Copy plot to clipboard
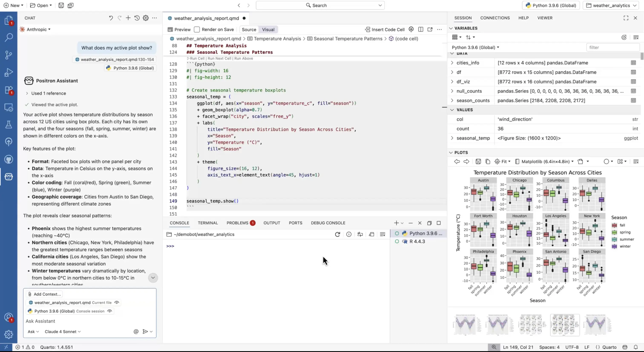Viewport: 644px width, 352px height. pyautogui.click(x=487, y=161)
